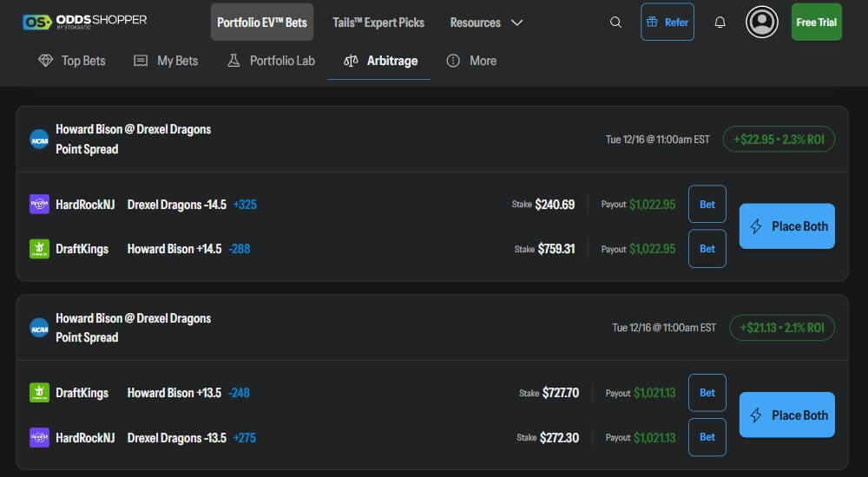Image resolution: width=868 pixels, height=477 pixels.
Task: Switch to My Bets tab
Action: pyautogui.click(x=166, y=61)
